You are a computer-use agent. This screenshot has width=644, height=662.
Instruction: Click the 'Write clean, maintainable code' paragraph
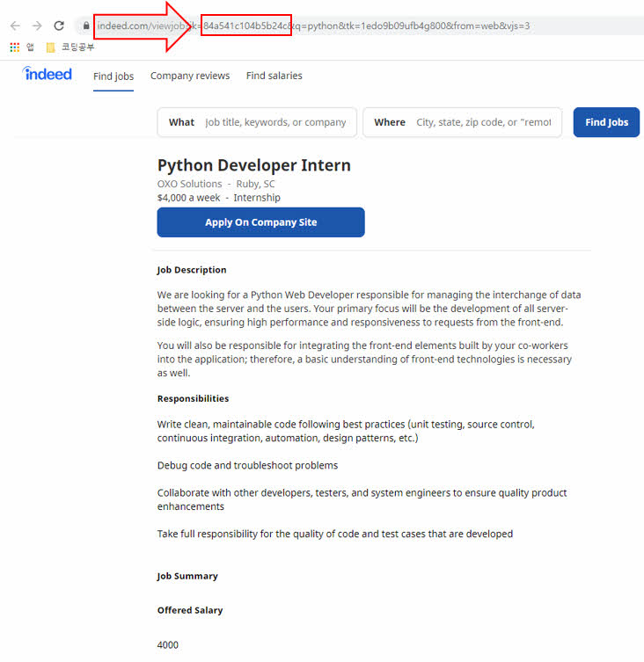[x=346, y=431]
